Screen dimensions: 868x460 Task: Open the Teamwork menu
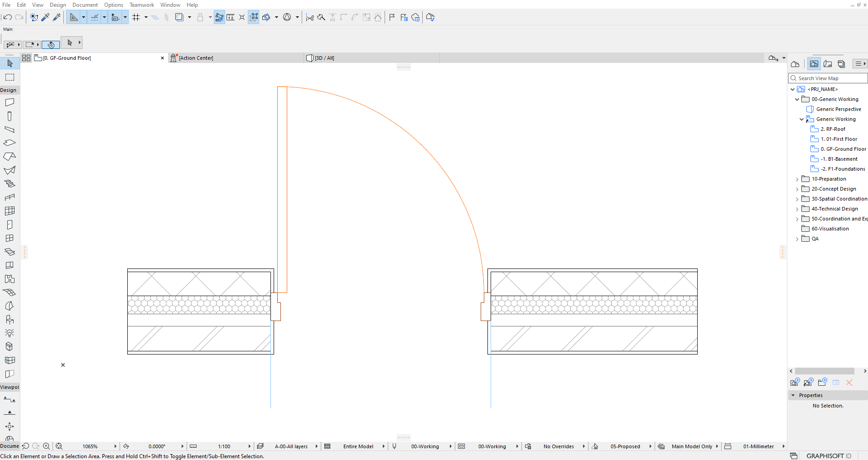(142, 5)
